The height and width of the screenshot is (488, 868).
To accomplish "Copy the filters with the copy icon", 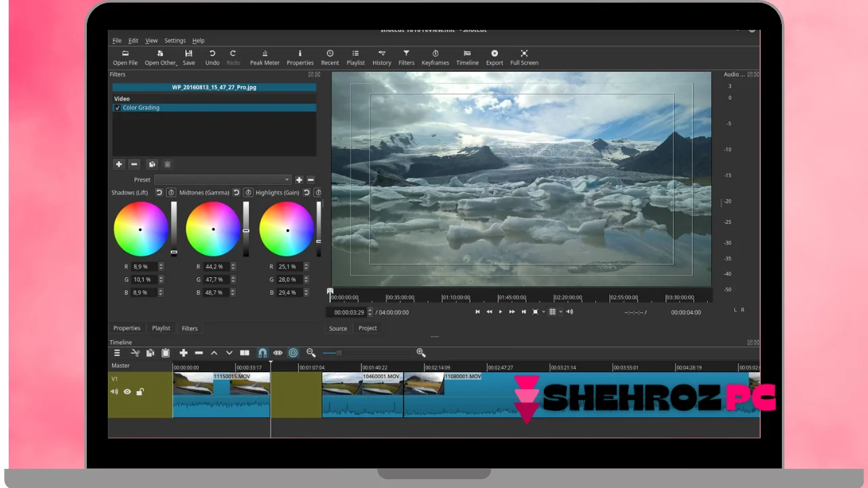I will tap(152, 164).
